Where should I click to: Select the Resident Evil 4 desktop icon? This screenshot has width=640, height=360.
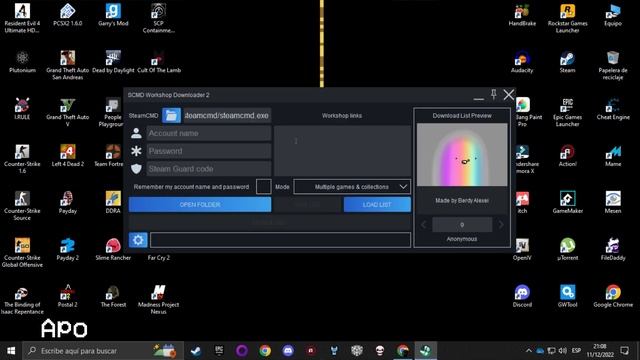(x=22, y=18)
